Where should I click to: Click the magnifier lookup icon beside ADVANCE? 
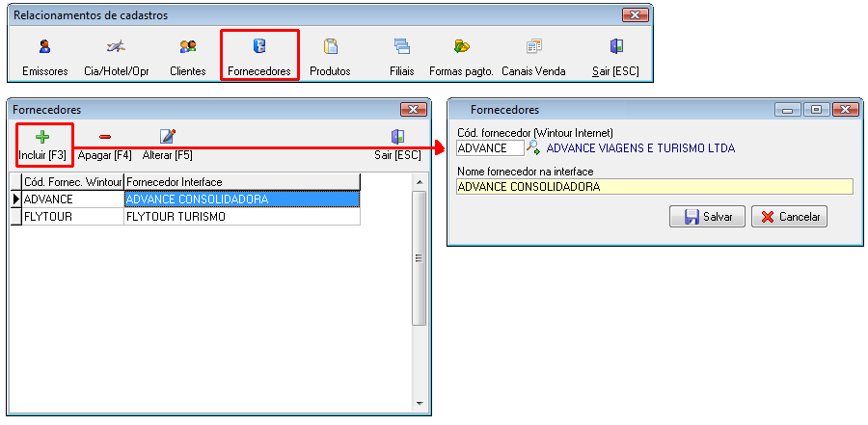[532, 147]
